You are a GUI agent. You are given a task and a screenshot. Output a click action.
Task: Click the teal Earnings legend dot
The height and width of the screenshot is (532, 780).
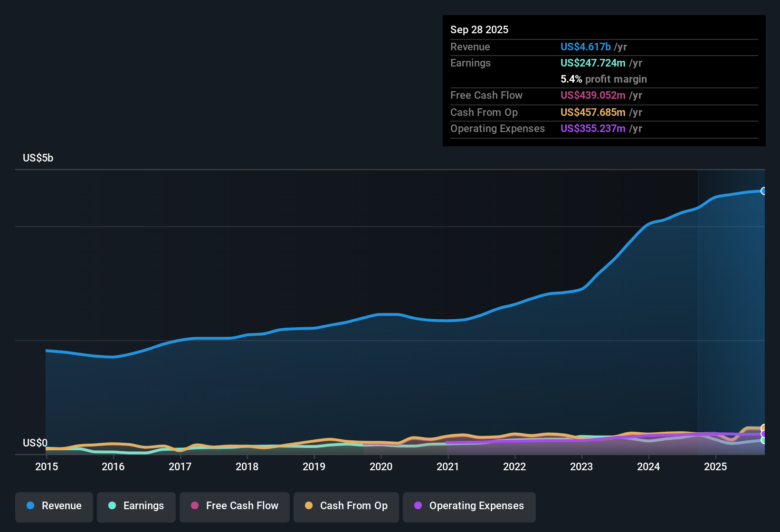(x=112, y=506)
